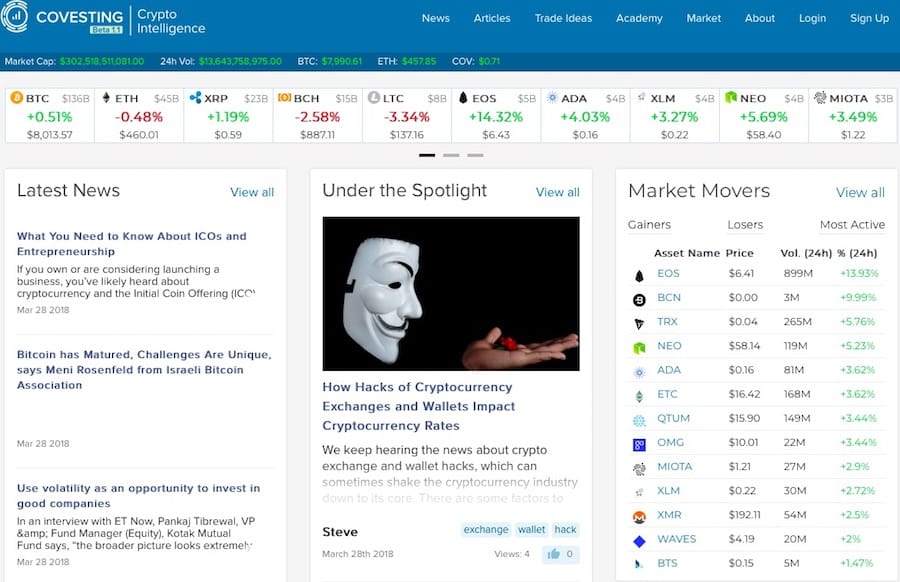900x582 pixels.
Task: Select the 'wallet' tag
Action: tap(531, 530)
